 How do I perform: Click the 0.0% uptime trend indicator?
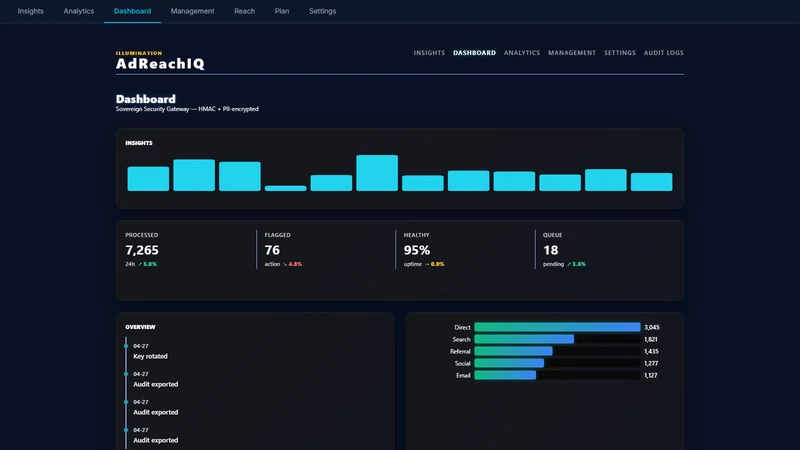point(434,264)
